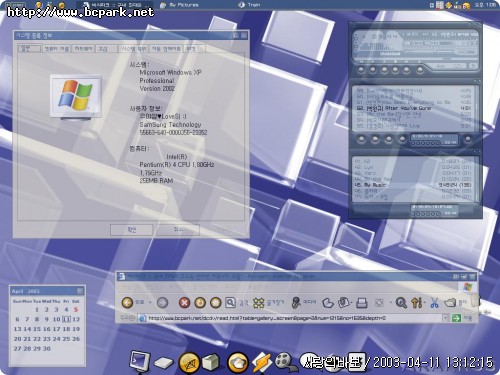The image size is (500, 375).
Task: Select the 'My Music' playlist entry
Action: (413, 185)
